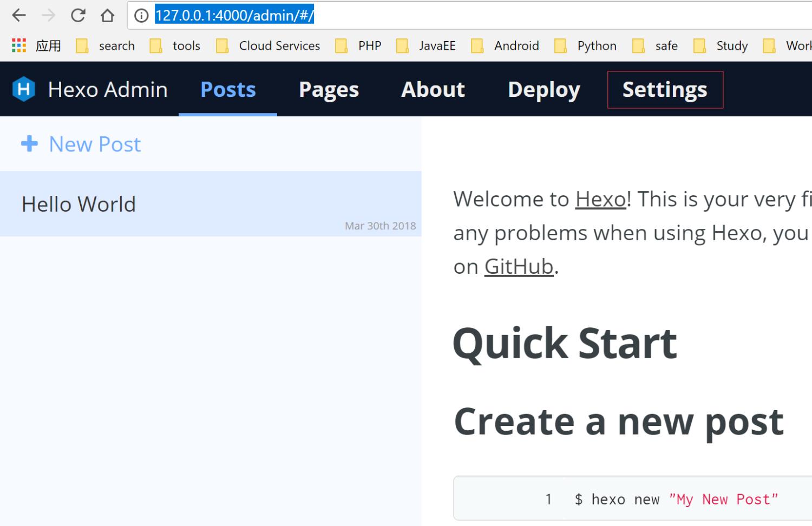This screenshot has width=812, height=526.
Task: Click the address bar URL field
Action: click(433, 15)
